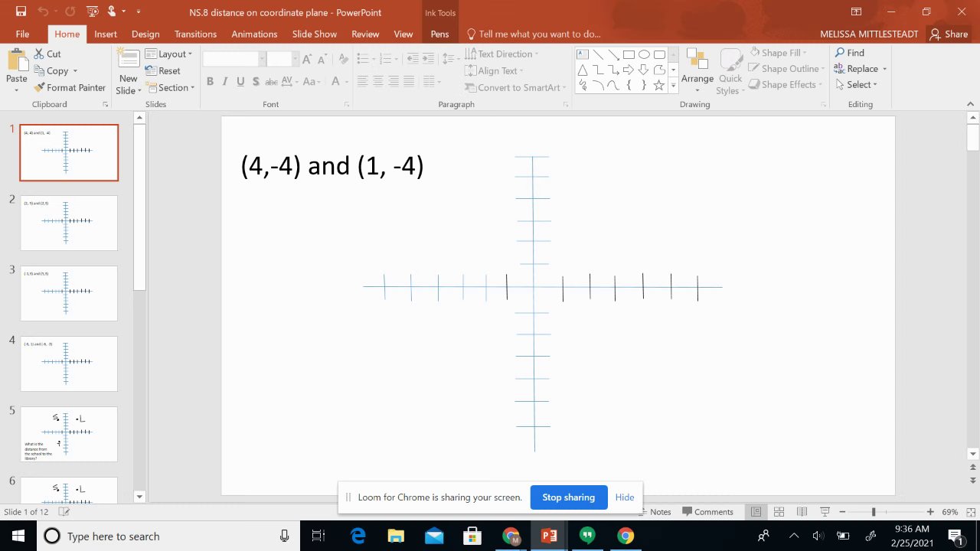
Task: Click Increase Font Size icon
Action: coord(307,59)
